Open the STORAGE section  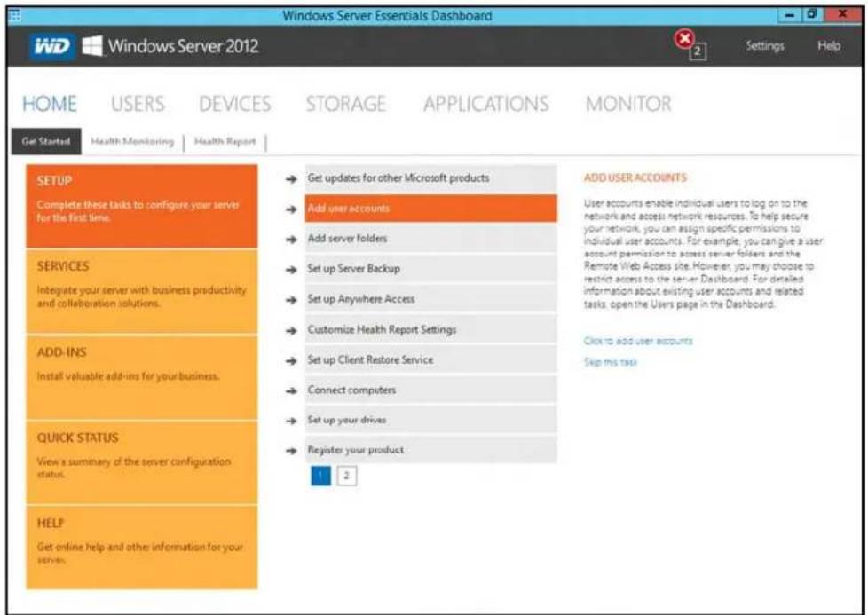pyautogui.click(x=346, y=104)
